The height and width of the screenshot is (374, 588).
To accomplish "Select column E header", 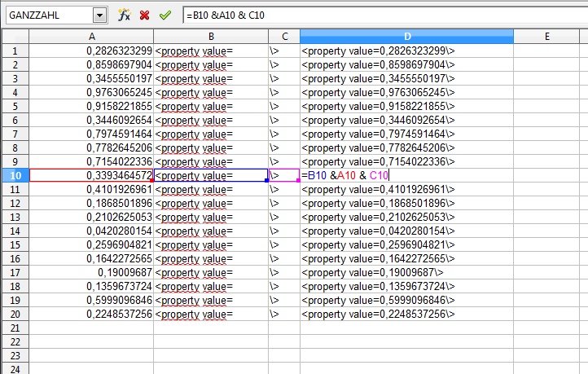I will [546, 36].
